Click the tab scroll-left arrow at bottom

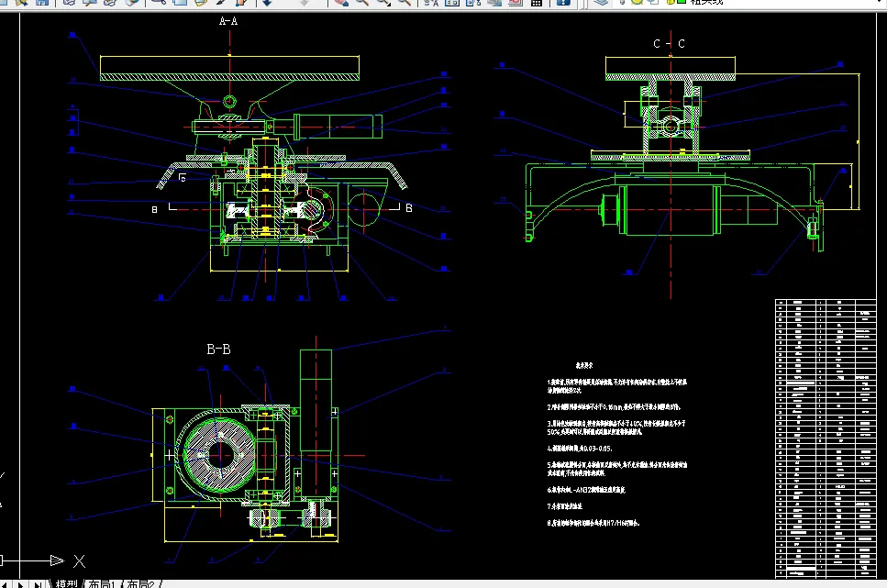pyautogui.click(x=5, y=584)
